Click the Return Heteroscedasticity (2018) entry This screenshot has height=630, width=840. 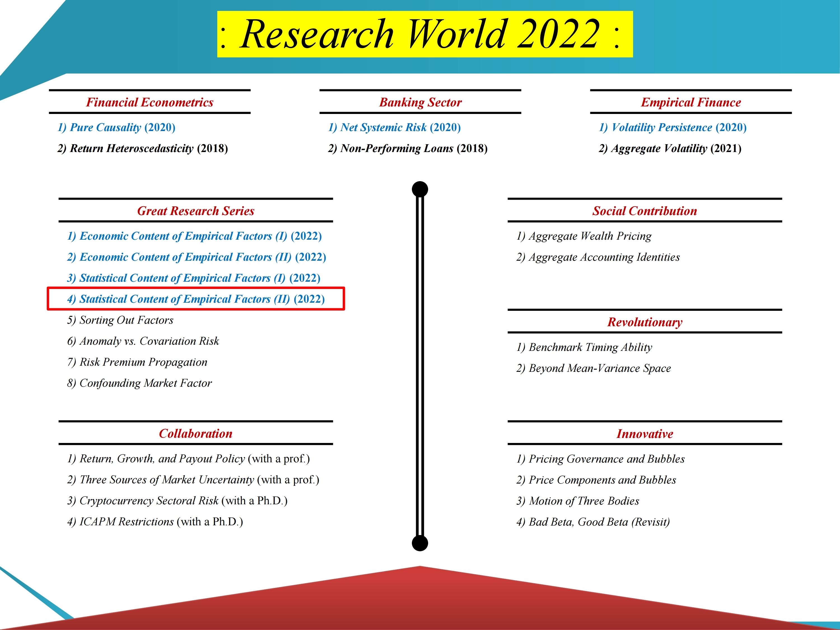[x=143, y=148]
